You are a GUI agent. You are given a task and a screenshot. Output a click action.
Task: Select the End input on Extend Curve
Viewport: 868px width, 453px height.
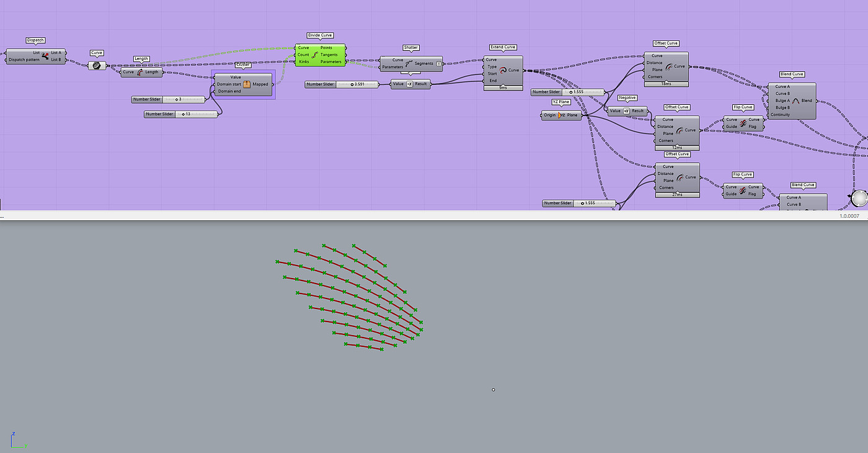tap(492, 81)
